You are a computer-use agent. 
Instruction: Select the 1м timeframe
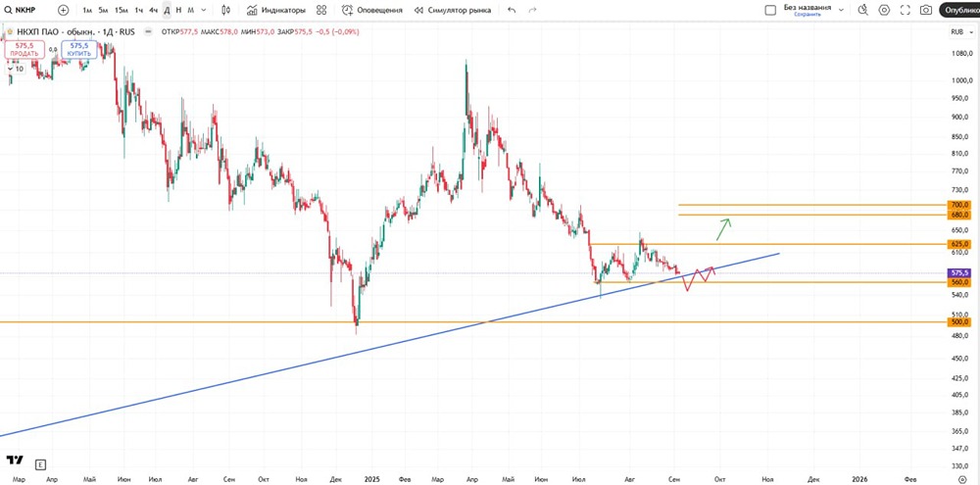point(87,10)
